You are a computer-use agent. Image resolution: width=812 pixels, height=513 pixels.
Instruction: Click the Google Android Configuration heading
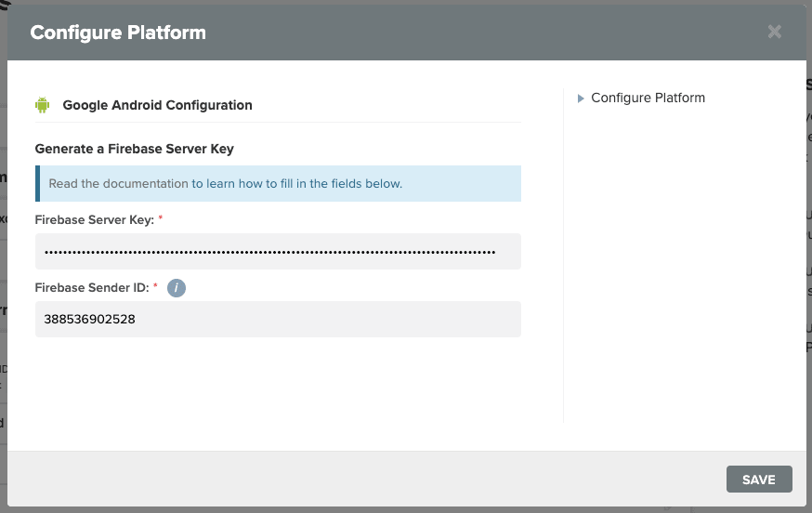coord(157,105)
